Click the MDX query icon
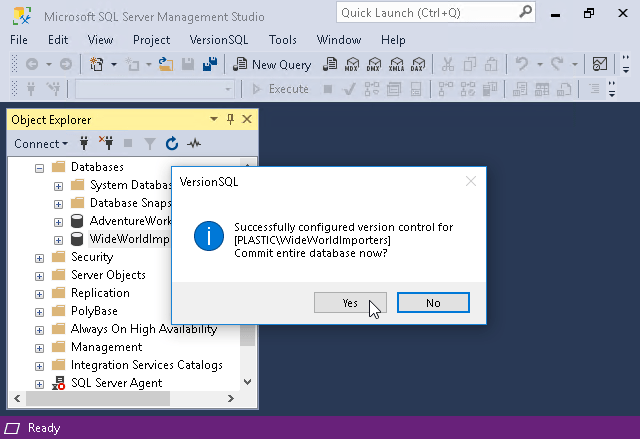 (x=352, y=64)
